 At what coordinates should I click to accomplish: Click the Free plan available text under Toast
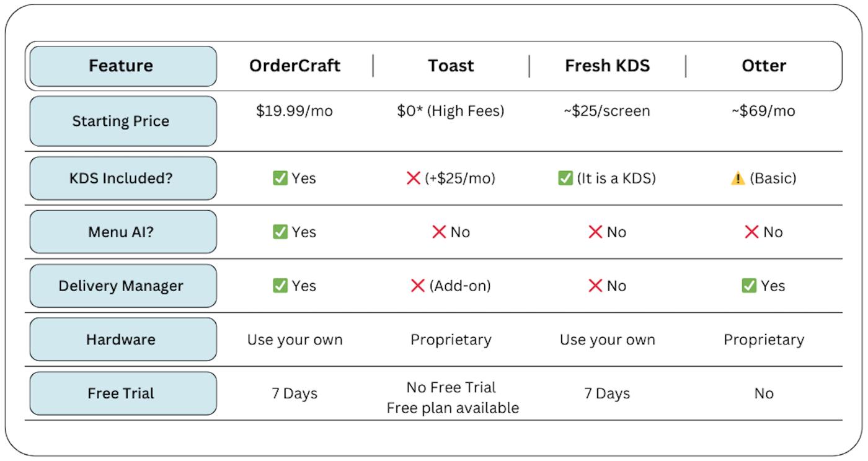coord(453,408)
